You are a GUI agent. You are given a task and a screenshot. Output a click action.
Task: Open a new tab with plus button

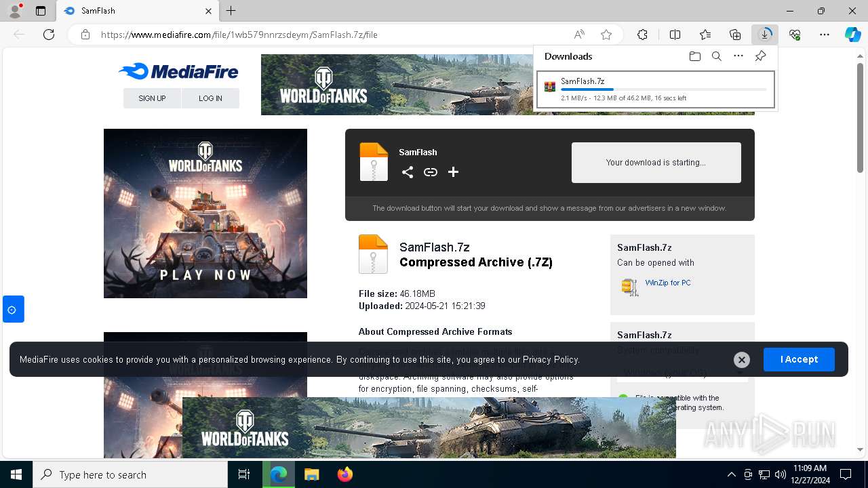click(231, 11)
